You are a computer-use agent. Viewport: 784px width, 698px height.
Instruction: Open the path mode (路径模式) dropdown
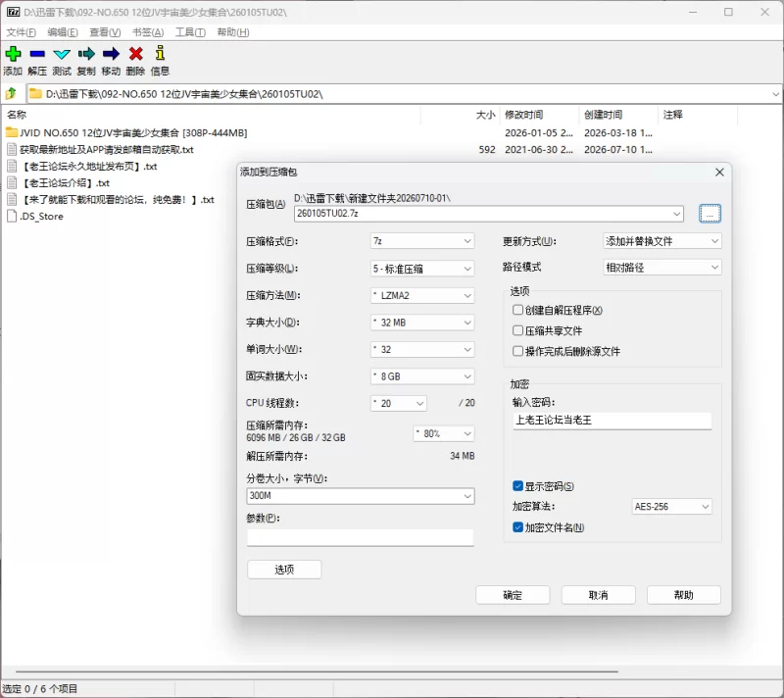(662, 268)
